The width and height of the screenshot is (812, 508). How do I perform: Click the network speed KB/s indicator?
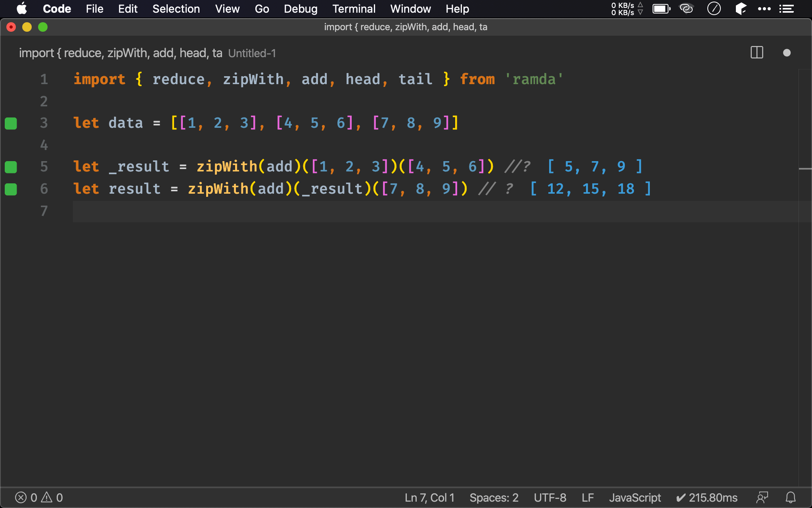click(x=627, y=9)
